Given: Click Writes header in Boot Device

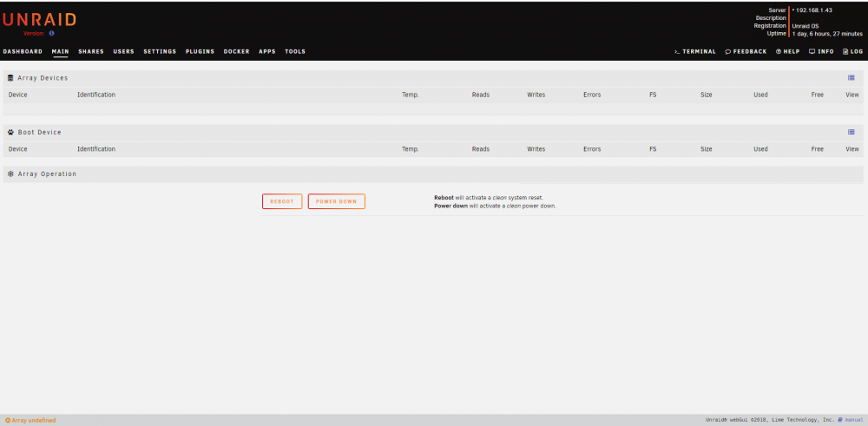Looking at the screenshot, I should coord(536,149).
